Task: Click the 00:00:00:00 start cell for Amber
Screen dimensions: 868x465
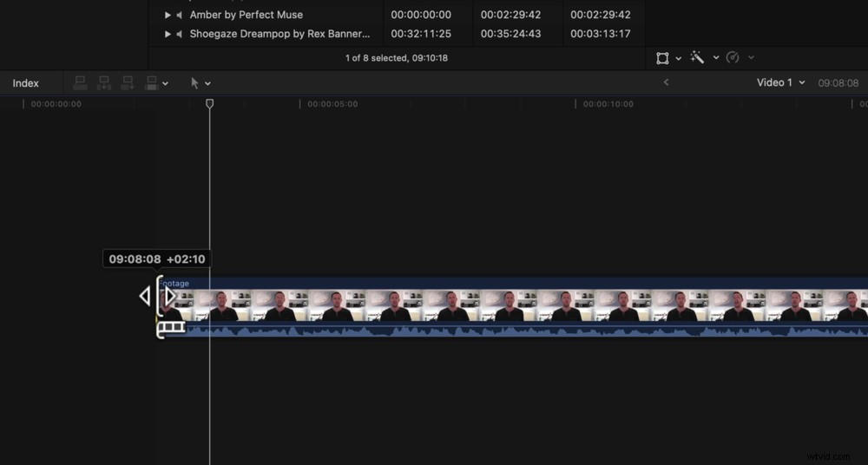Action: (421, 15)
